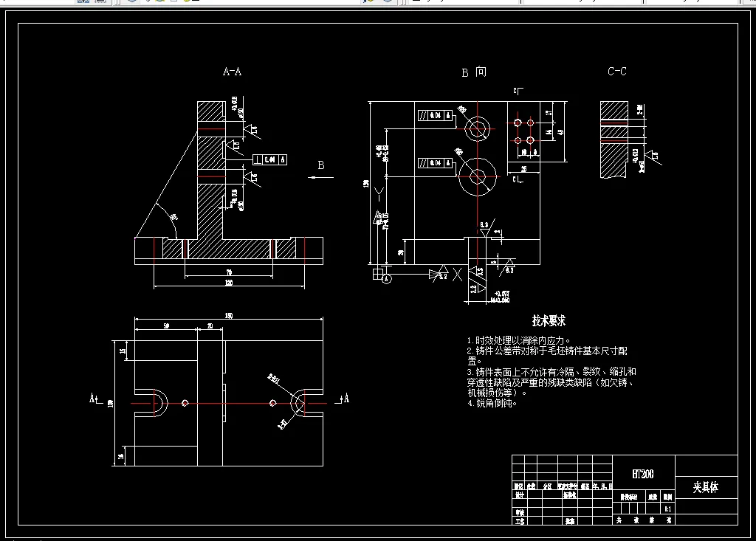Click the C-C section view label
Screen dimensions: 756x541
(617, 72)
